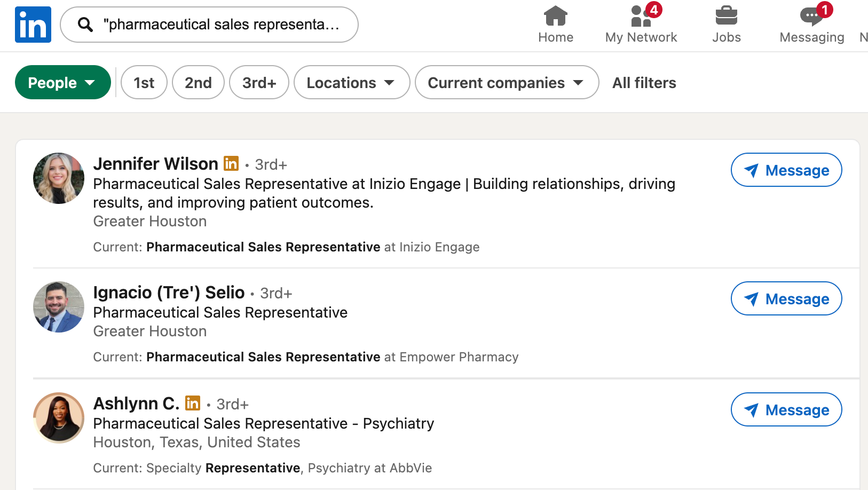Viewport: 868px width, 490px height.
Task: Click the search magnifier icon
Action: coord(85,25)
